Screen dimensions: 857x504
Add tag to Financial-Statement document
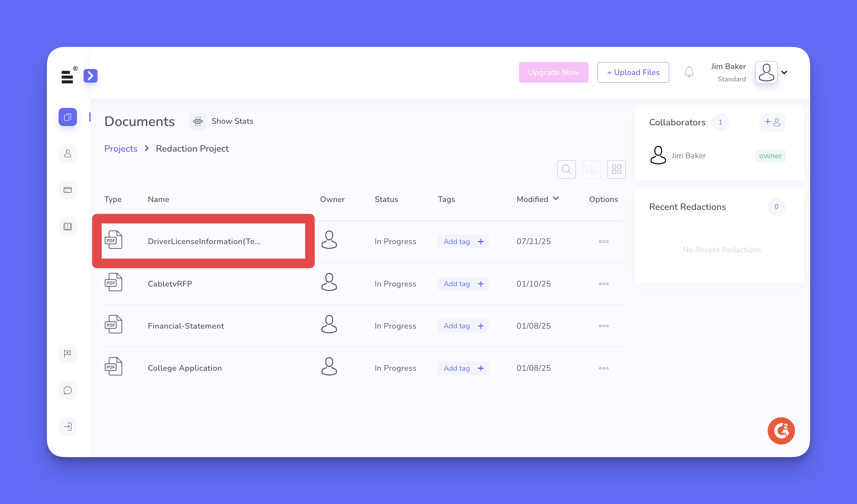pos(463,326)
